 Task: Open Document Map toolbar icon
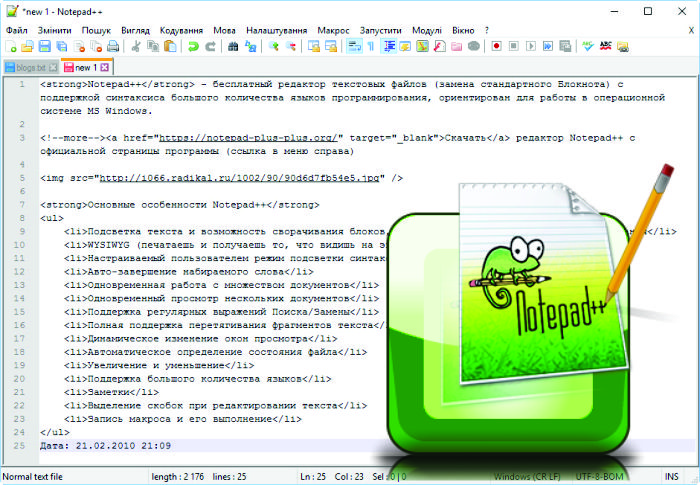(x=422, y=46)
